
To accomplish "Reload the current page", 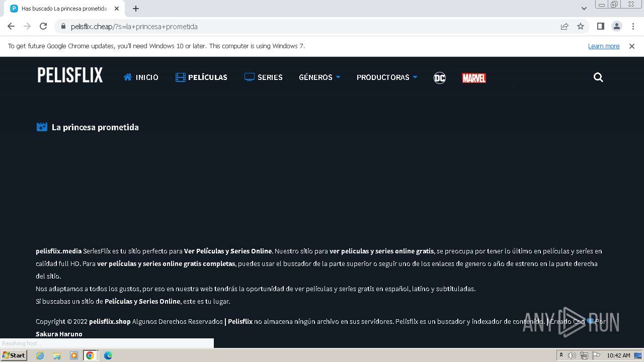I will click(x=43, y=27).
